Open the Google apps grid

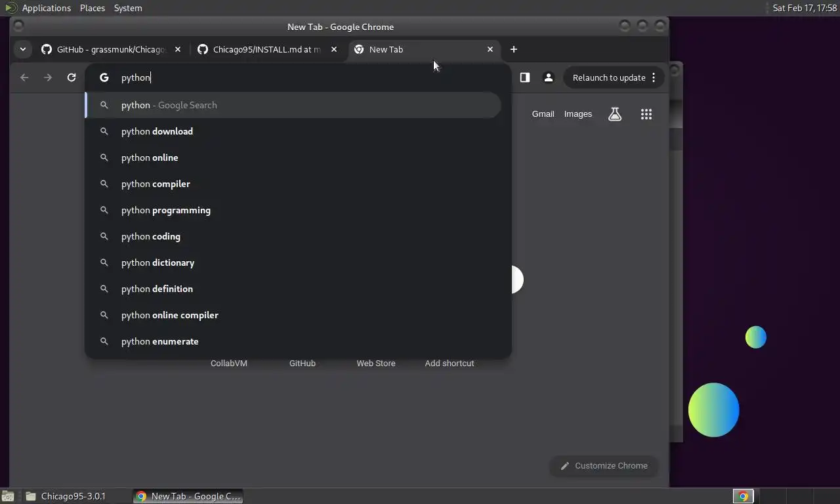point(646,114)
